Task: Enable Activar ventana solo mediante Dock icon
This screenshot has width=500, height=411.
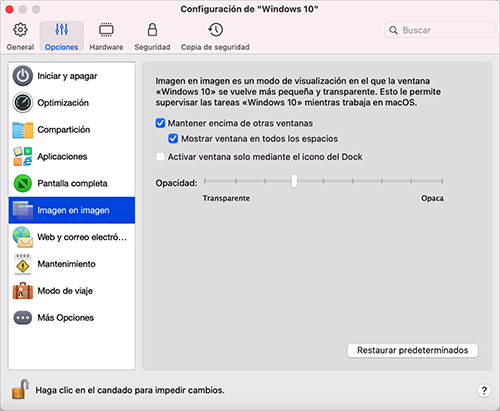Action: [160, 157]
